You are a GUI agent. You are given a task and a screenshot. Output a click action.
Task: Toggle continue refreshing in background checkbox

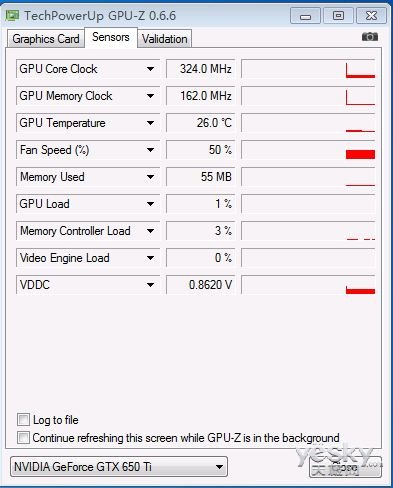(23, 438)
